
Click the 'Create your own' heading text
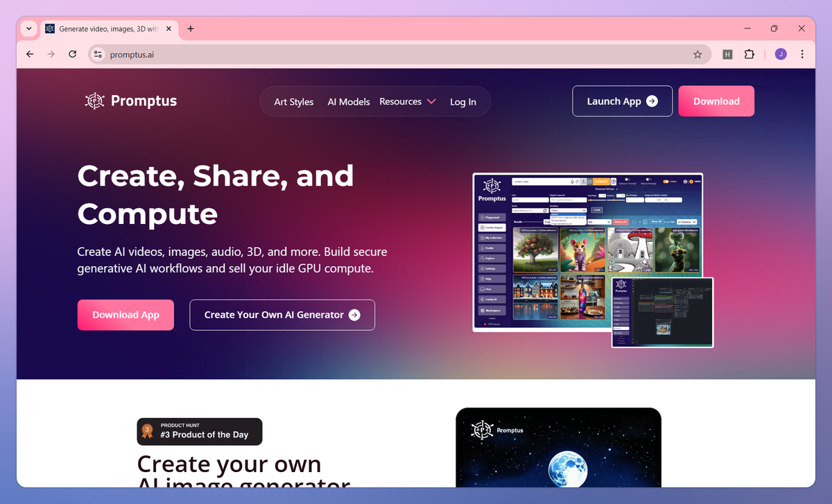point(229,463)
